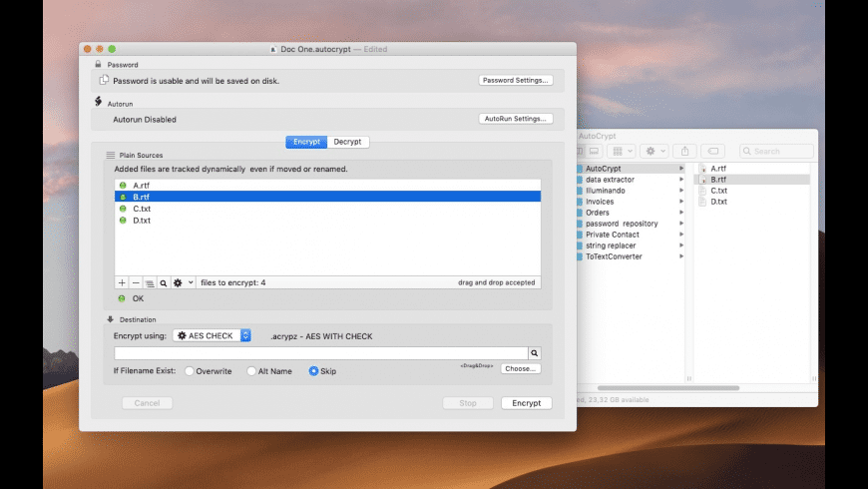Open Finder action gear menu

(x=654, y=151)
